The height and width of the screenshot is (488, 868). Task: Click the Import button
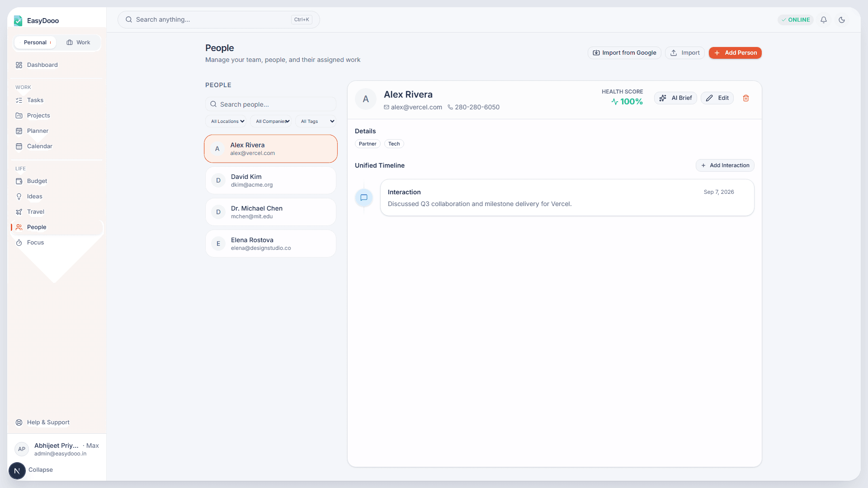click(x=685, y=53)
